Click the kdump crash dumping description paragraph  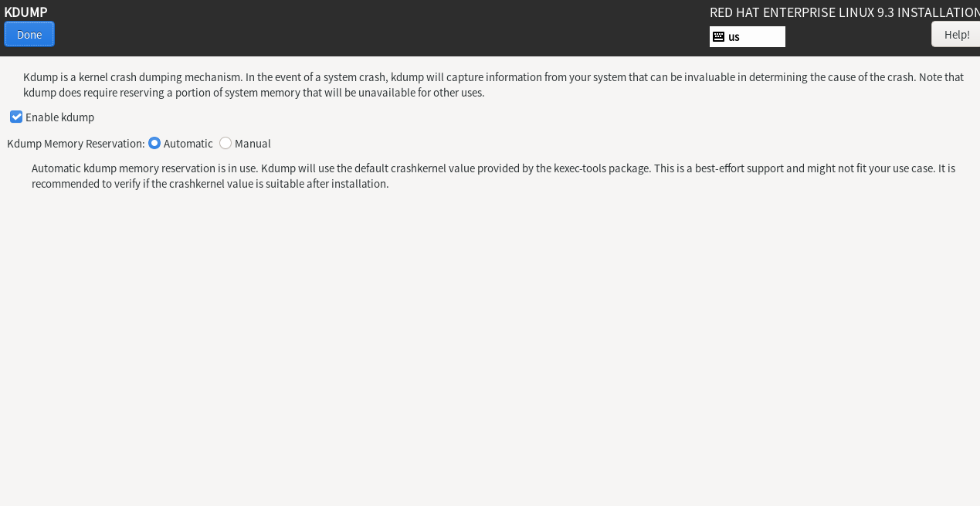(493, 85)
